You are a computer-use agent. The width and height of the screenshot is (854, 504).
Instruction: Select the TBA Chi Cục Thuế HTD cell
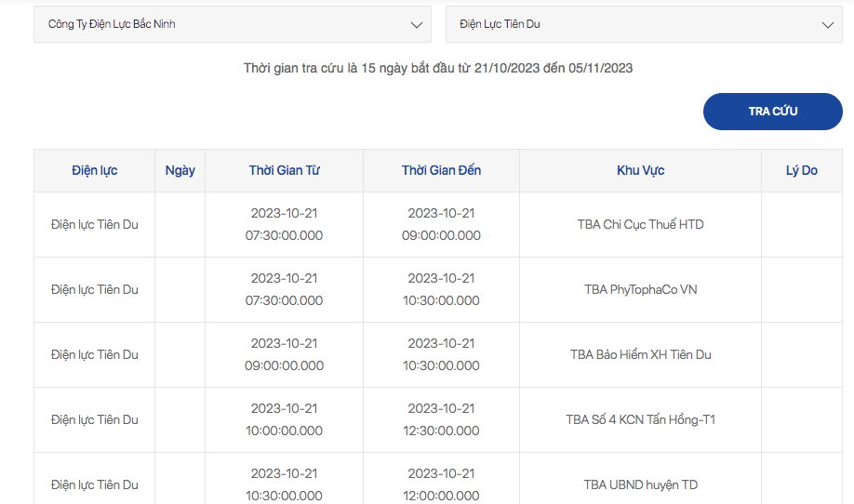[x=640, y=224]
